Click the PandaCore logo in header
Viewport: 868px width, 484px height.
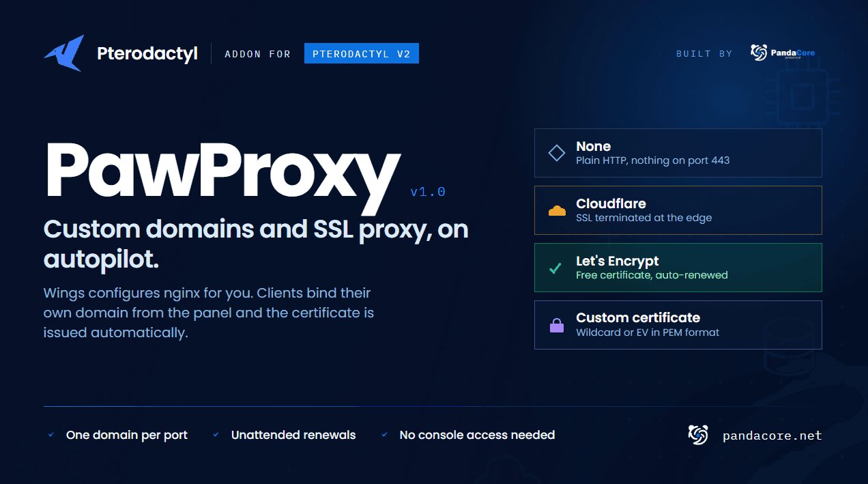pos(783,53)
